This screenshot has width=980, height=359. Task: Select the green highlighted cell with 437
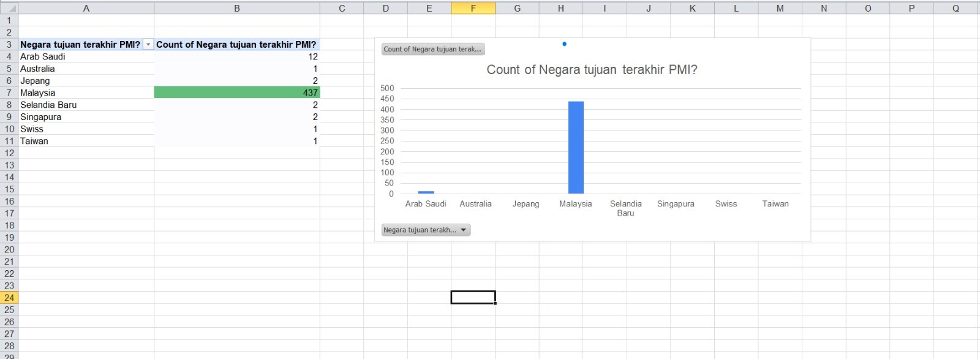[236, 93]
